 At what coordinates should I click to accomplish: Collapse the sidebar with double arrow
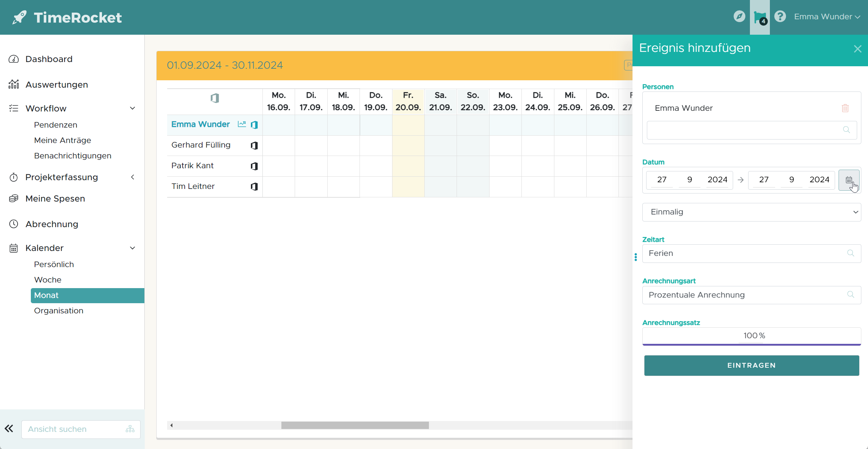pyautogui.click(x=9, y=428)
